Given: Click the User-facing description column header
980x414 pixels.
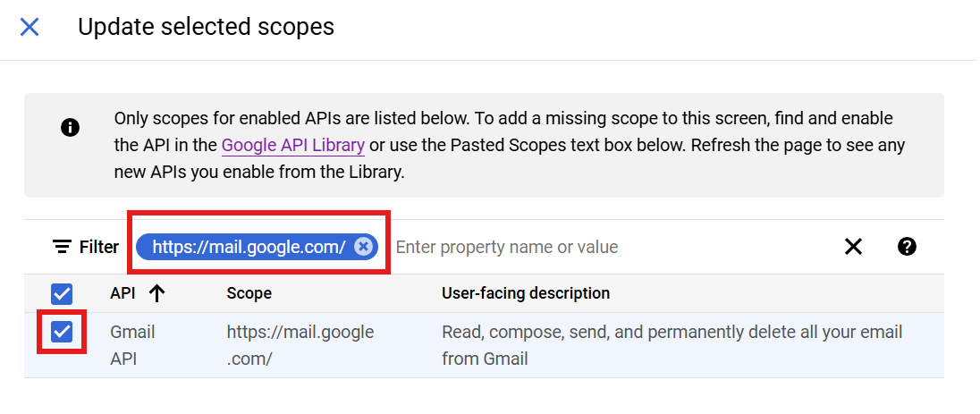Looking at the screenshot, I should [x=526, y=293].
